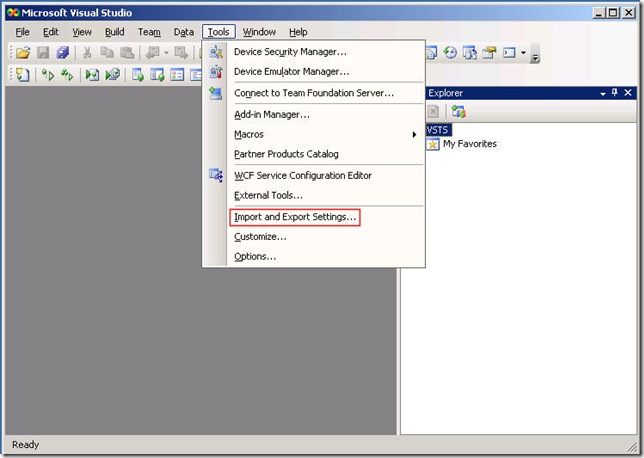Select My Favorites in Explorer tree
644x458 pixels.
470,144
